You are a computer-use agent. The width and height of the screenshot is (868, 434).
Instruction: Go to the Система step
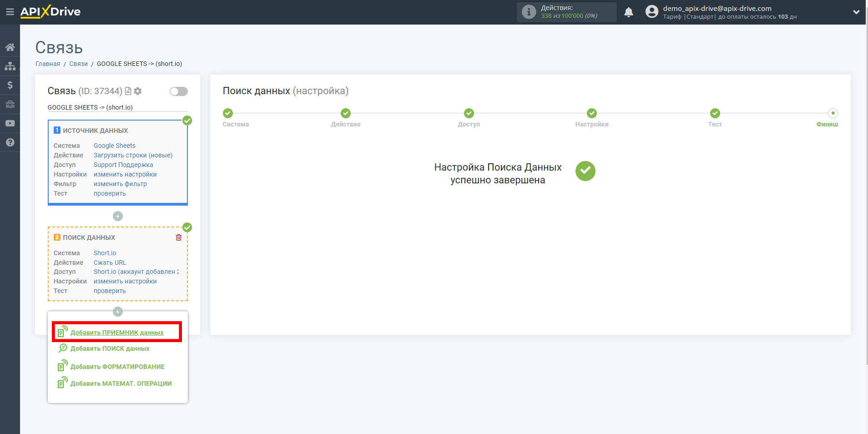pos(228,113)
